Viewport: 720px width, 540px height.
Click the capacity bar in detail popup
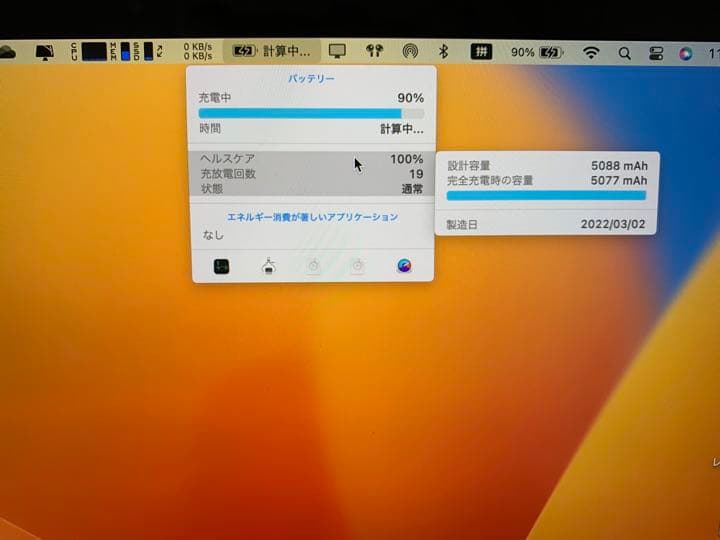tap(546, 196)
